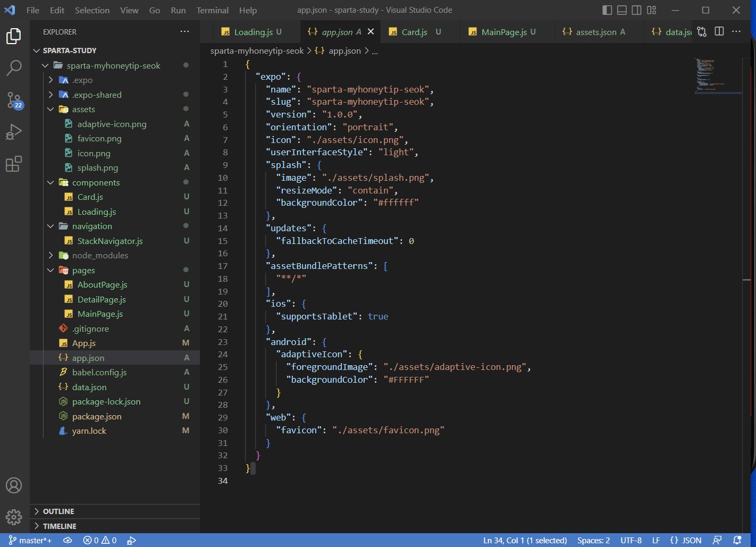This screenshot has height=547, width=756.
Task: Open the feedback icon in status bar
Action: coord(717,540)
